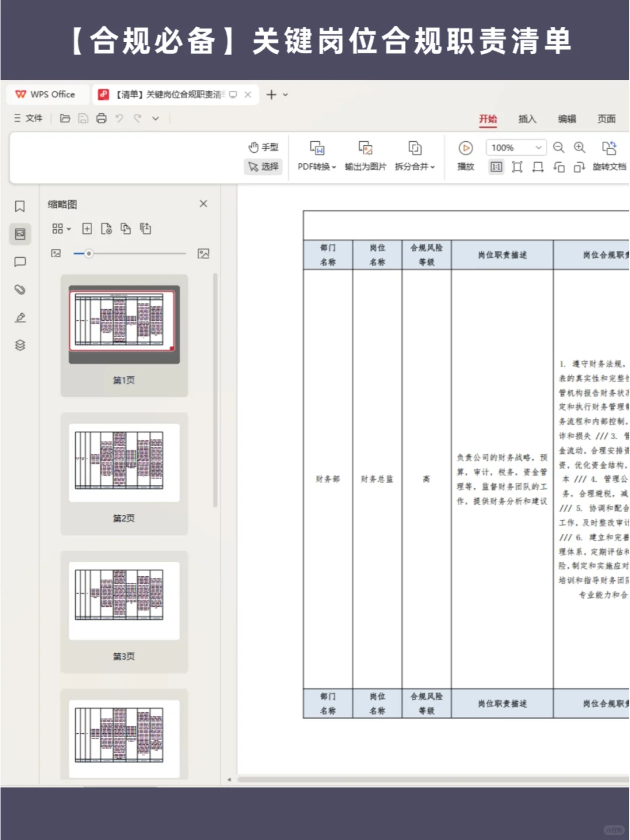Image resolution: width=630 pixels, height=840 pixels.
Task: Open the 拆分合并 dropdown
Action: pyautogui.click(x=415, y=156)
